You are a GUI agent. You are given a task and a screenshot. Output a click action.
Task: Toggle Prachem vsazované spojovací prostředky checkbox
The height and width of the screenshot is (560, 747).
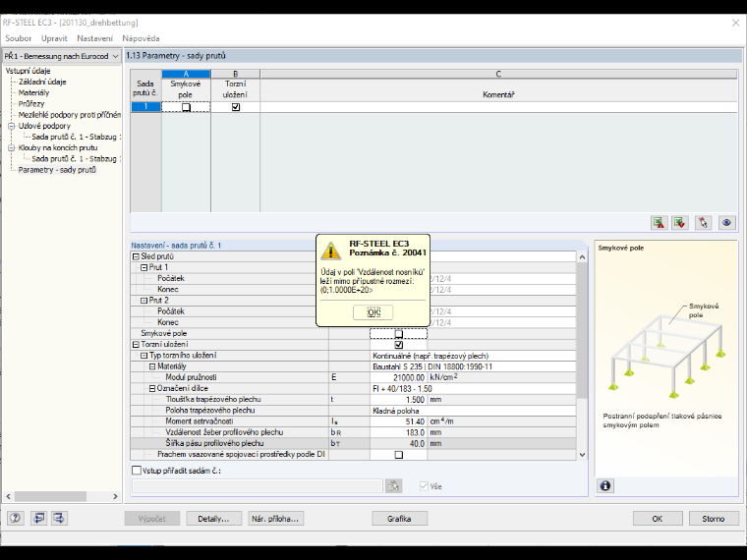pyautogui.click(x=399, y=455)
